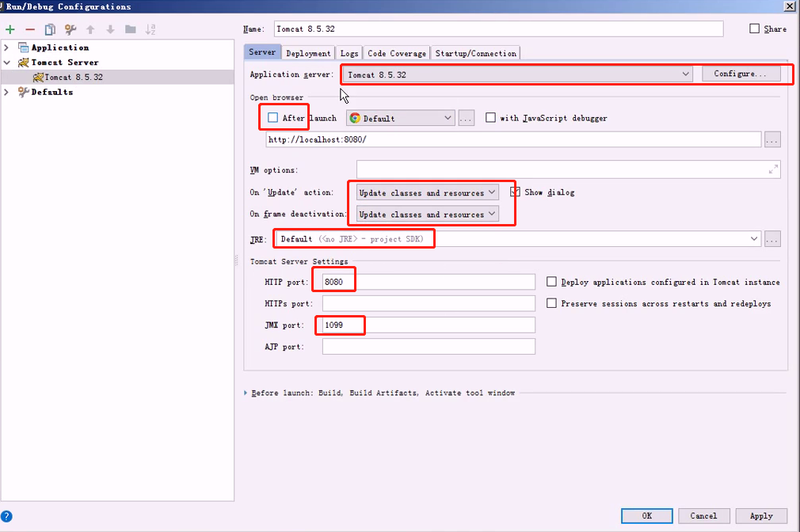Click the Configure... button
This screenshot has height=532, width=800.
click(x=741, y=74)
